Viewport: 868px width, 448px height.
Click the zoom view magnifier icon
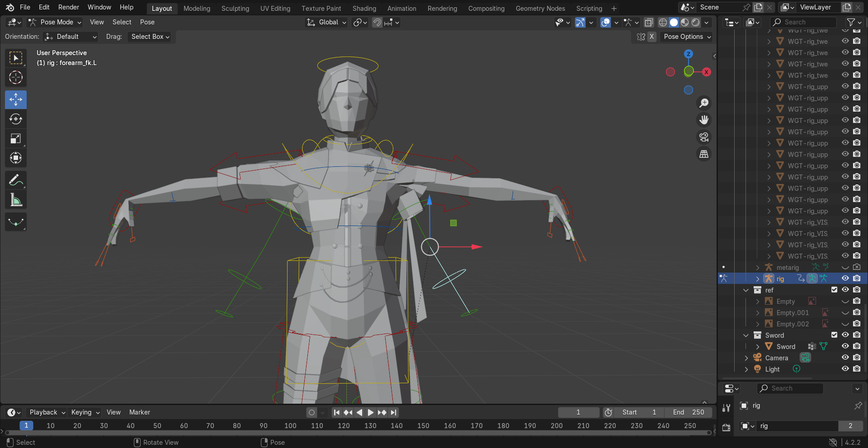[704, 103]
